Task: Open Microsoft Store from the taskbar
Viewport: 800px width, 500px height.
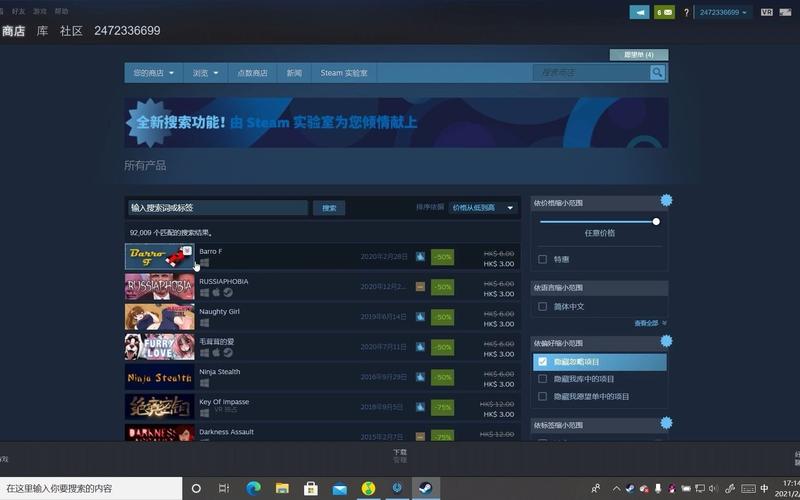Action: 311,488
